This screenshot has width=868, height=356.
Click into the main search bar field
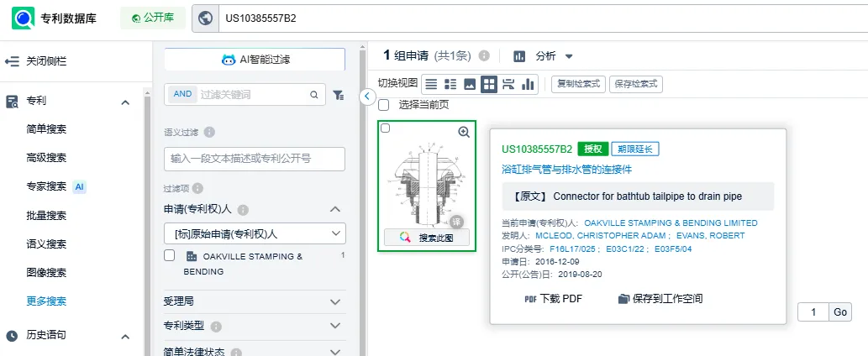tap(543, 18)
